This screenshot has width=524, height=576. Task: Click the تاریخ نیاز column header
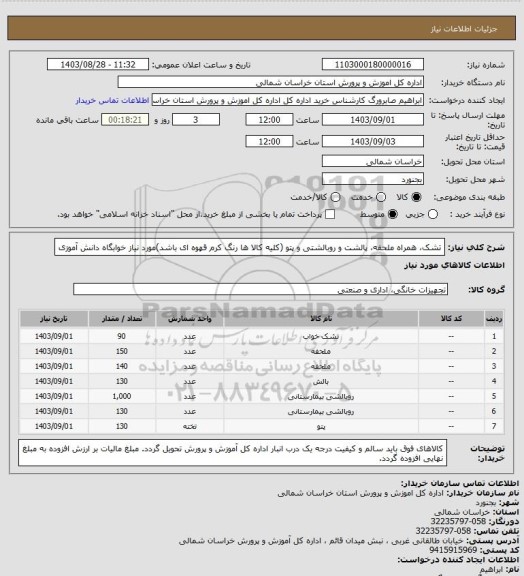(54, 319)
